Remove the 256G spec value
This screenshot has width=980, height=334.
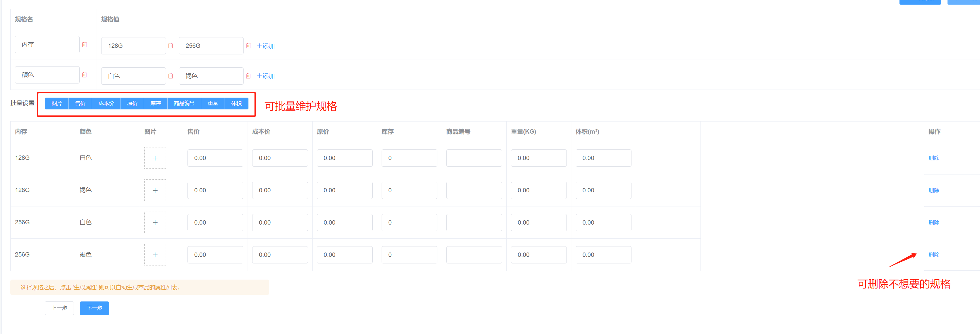click(x=248, y=46)
